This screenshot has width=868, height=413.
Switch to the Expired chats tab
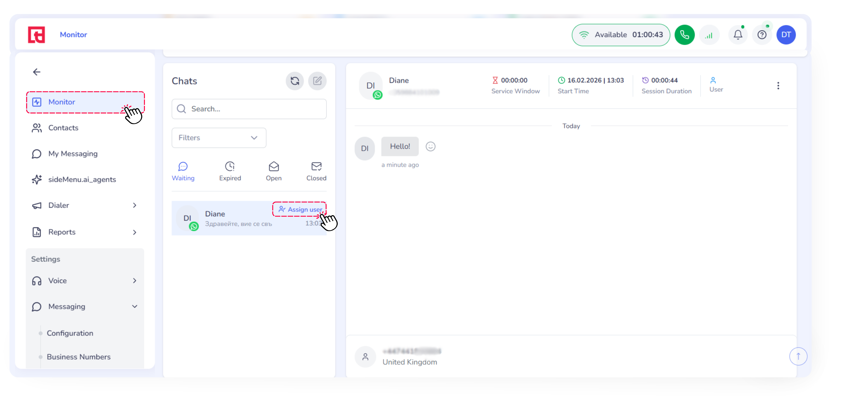tap(230, 171)
